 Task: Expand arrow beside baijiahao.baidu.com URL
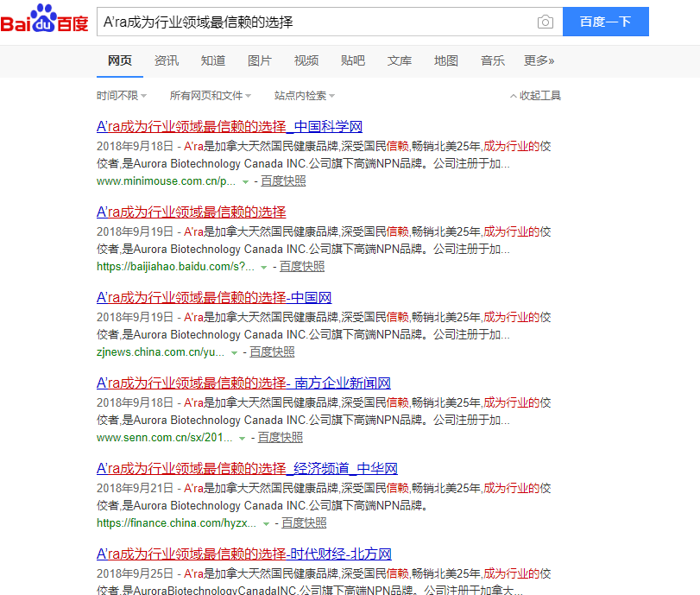264,268
